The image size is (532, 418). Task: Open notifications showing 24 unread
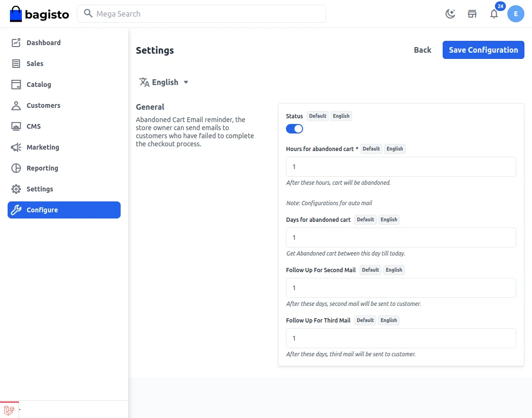494,14
